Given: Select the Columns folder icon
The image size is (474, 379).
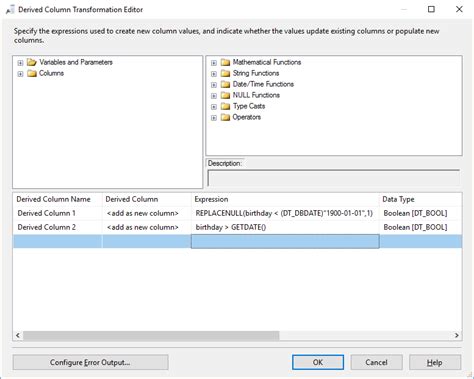Looking at the screenshot, I should pos(32,73).
